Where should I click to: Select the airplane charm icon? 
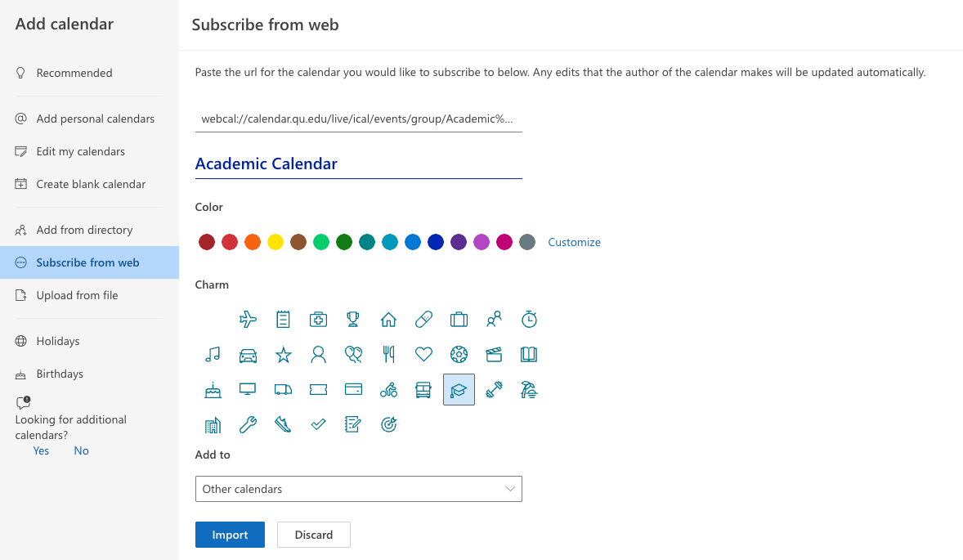pyautogui.click(x=248, y=319)
